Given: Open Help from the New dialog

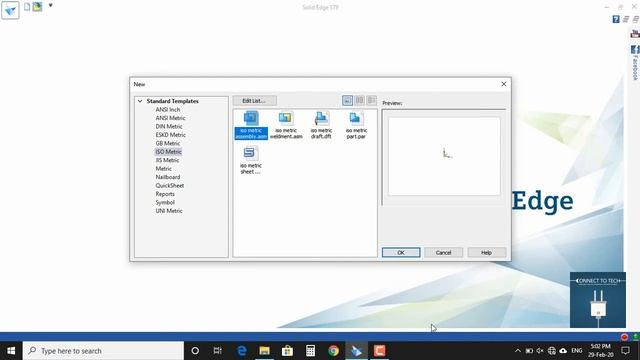Looking at the screenshot, I should (x=487, y=253).
